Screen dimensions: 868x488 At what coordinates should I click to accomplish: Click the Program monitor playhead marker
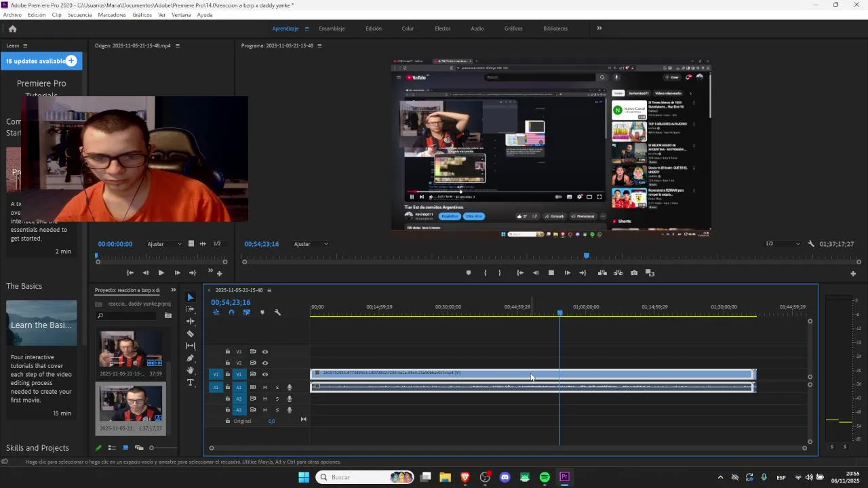(587, 256)
